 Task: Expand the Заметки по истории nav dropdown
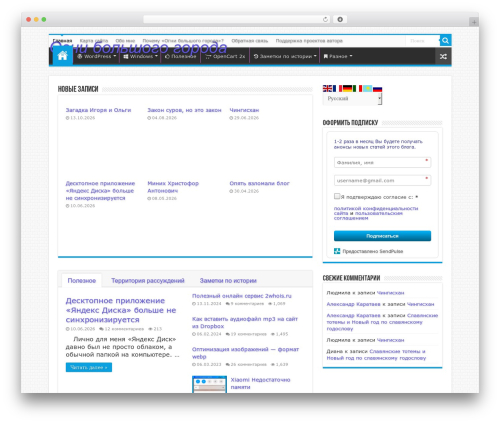tap(285, 56)
